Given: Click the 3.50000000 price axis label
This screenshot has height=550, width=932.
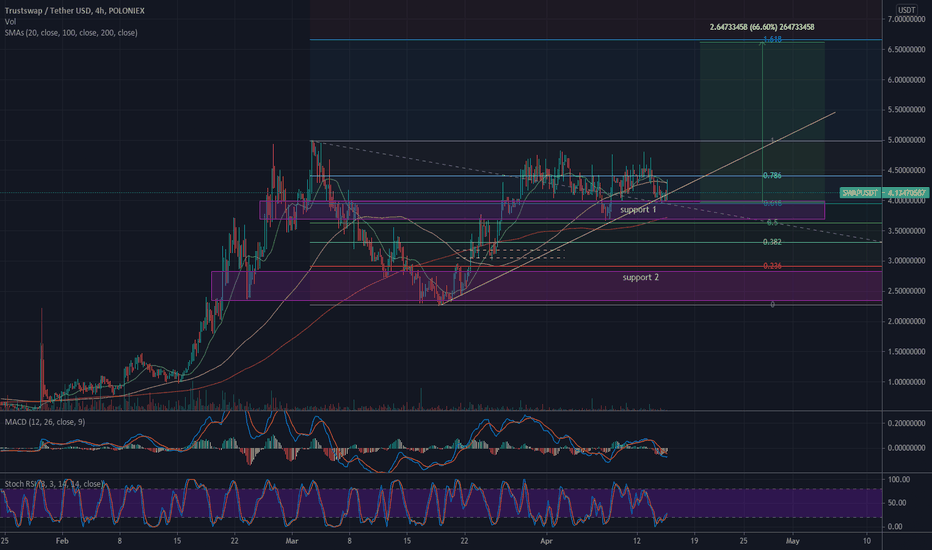Looking at the screenshot, I should (906, 231).
